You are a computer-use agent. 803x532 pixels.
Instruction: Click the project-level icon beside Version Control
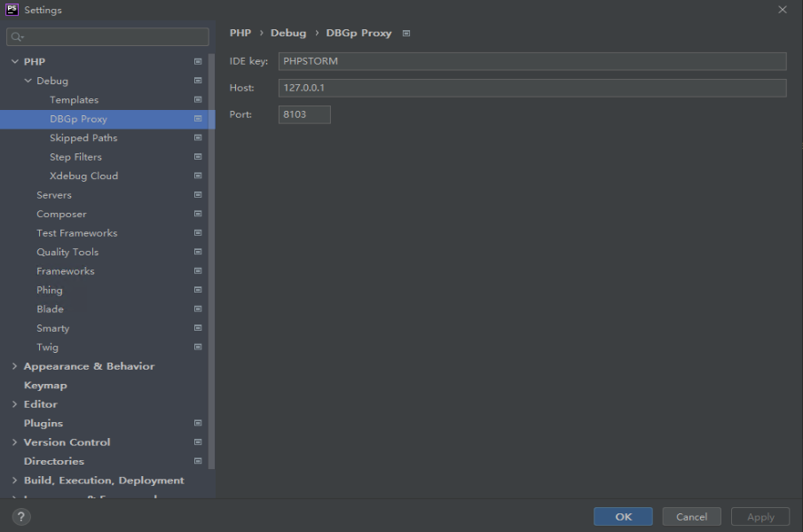[x=198, y=442]
